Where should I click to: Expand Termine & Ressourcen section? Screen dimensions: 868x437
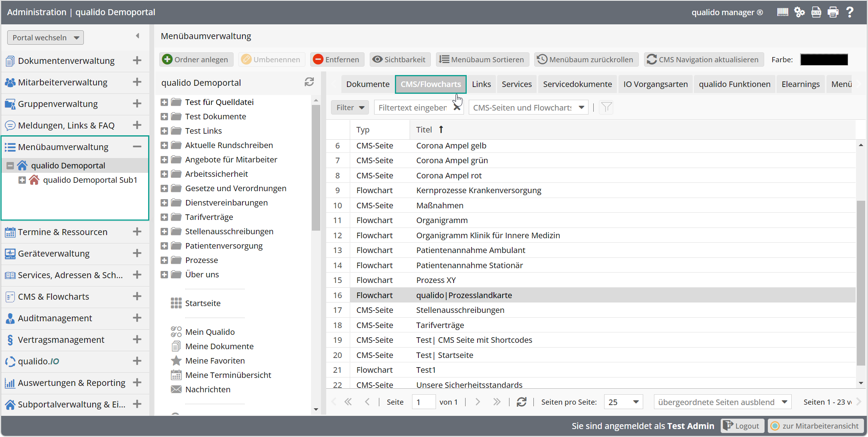pyautogui.click(x=137, y=231)
